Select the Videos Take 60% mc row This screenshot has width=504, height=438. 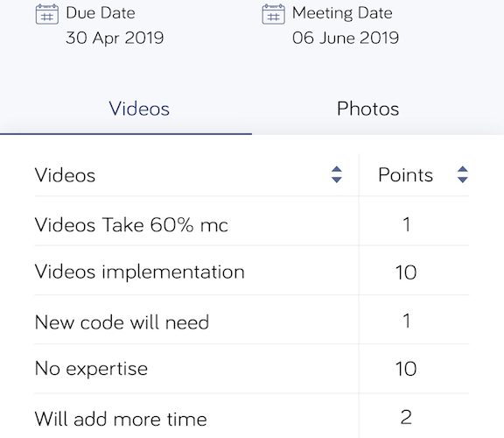coord(252,224)
